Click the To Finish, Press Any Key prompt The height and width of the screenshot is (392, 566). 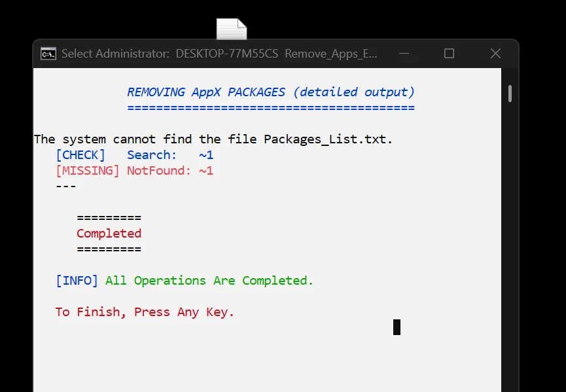click(145, 312)
